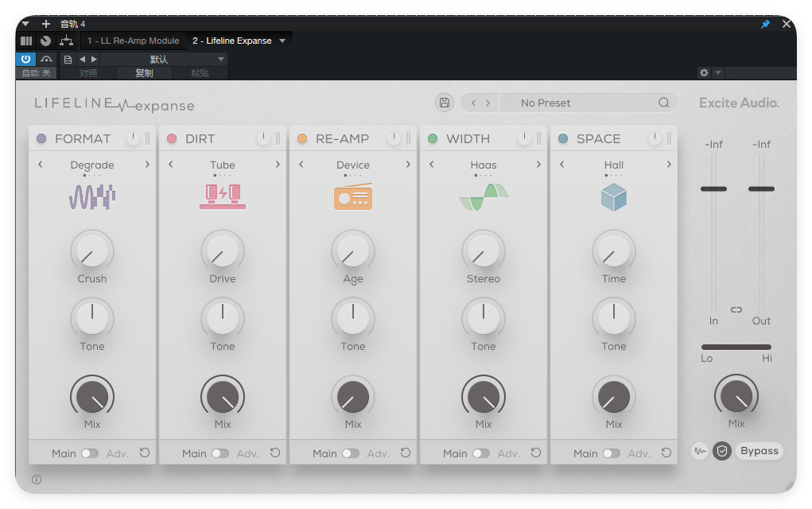Toggle the blue plugin power button
Image resolution: width=812 pixels, height=509 pixels.
pyautogui.click(x=26, y=59)
